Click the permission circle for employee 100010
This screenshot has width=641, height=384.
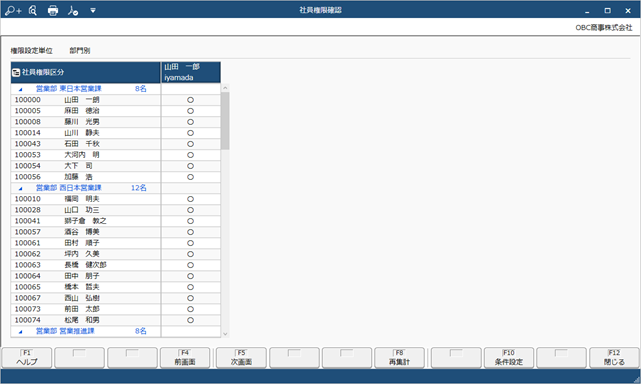click(x=191, y=200)
